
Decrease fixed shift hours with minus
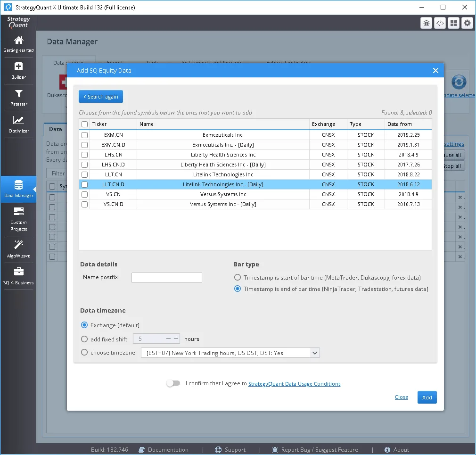pyautogui.click(x=168, y=339)
